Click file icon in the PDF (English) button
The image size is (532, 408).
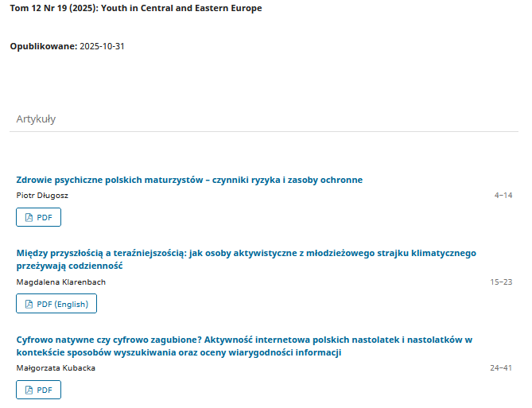point(29,304)
